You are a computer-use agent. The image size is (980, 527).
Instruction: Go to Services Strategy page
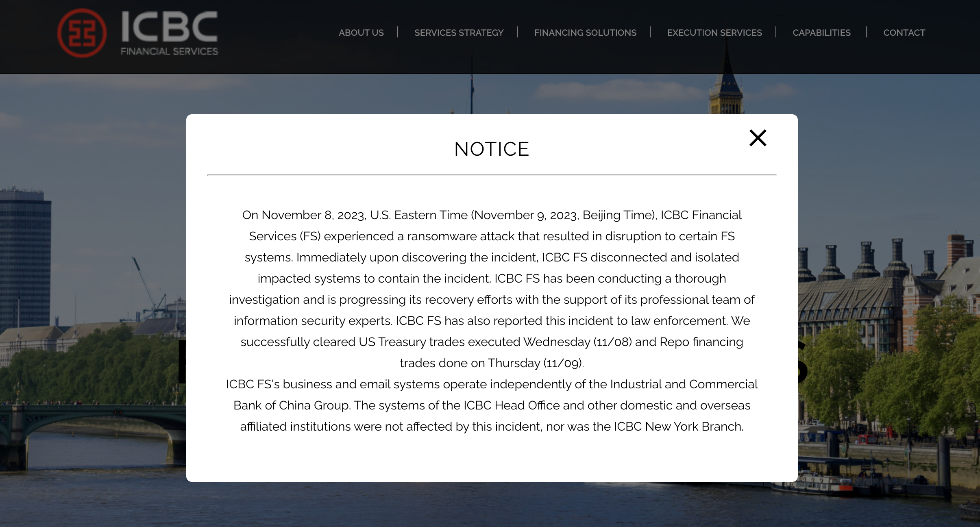click(x=459, y=33)
